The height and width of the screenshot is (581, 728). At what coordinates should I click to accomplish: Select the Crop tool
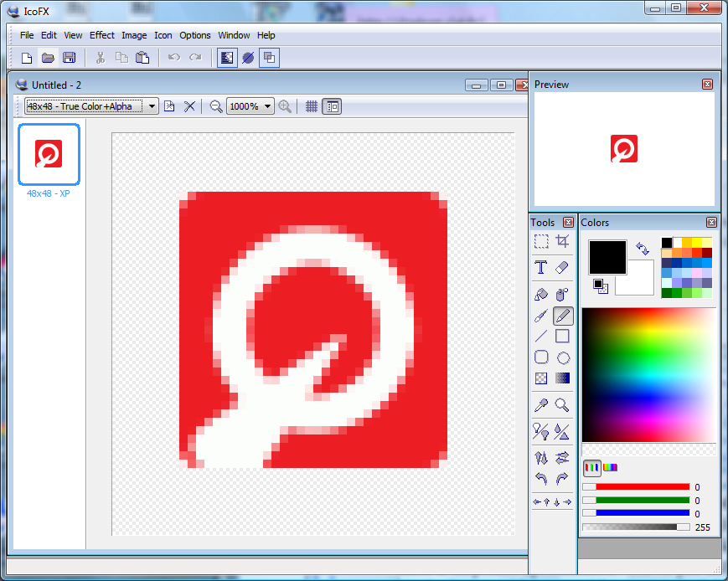tap(562, 242)
